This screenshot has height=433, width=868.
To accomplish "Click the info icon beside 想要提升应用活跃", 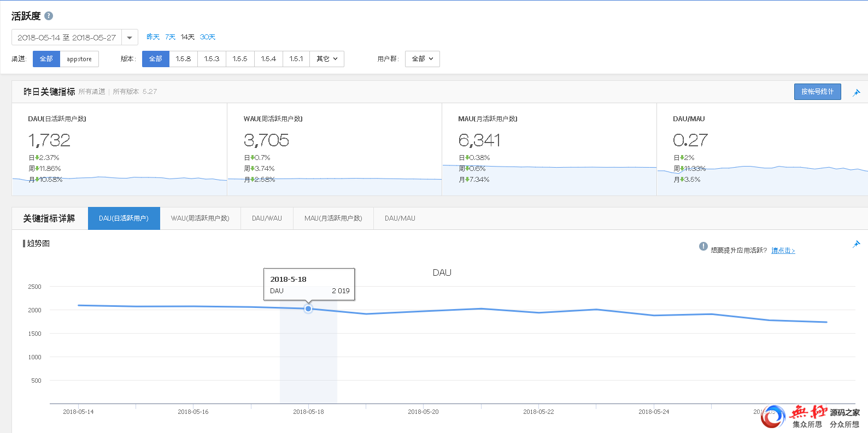I will (703, 246).
